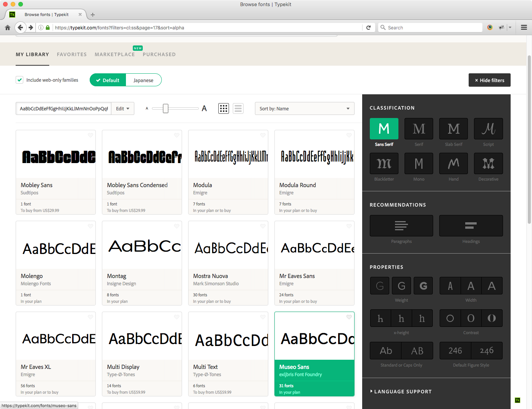This screenshot has width=532, height=409.
Task: Select lining figures 246 option
Action: 455,351
